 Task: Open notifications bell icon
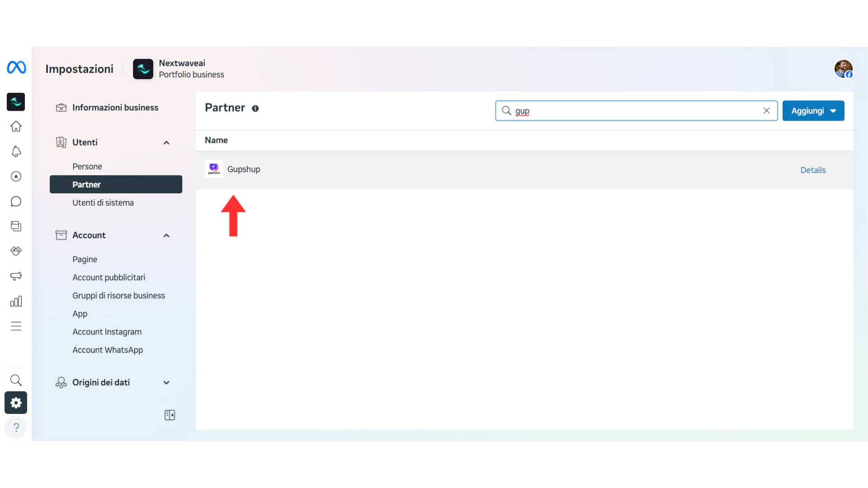pyautogui.click(x=16, y=151)
